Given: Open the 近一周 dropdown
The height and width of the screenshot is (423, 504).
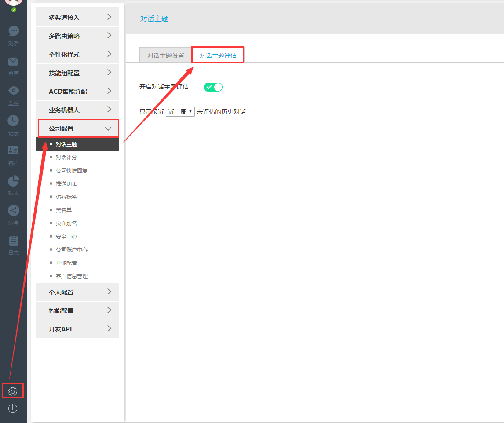Looking at the screenshot, I should click(180, 112).
